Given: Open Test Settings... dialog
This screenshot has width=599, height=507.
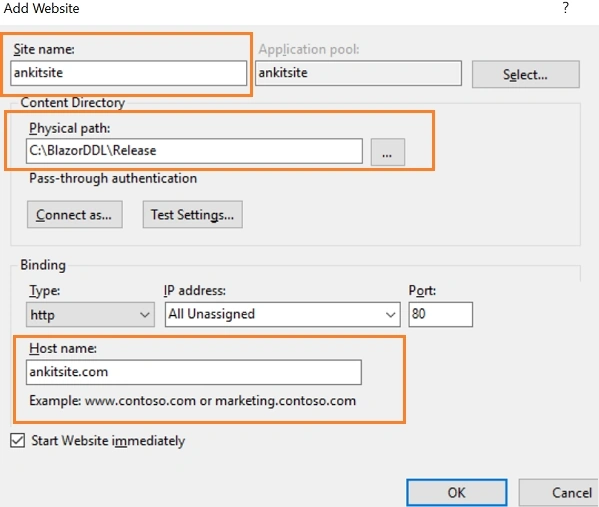Looking at the screenshot, I should pyautogui.click(x=193, y=215).
